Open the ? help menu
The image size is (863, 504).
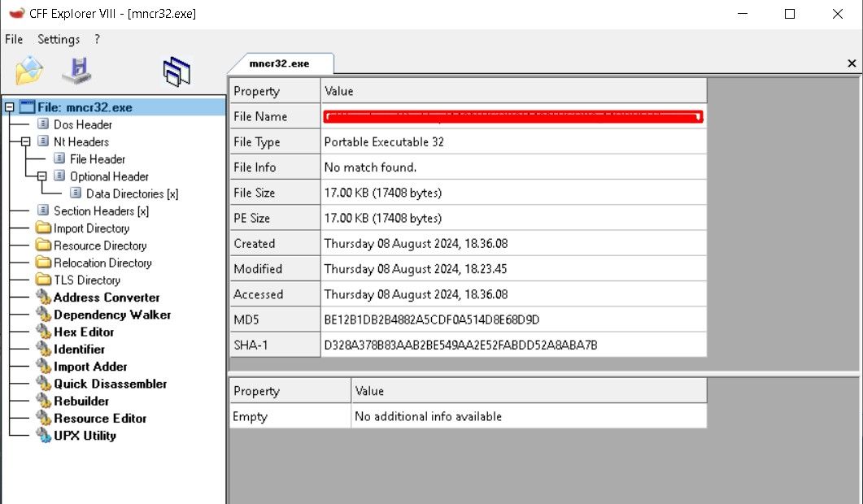click(98, 39)
